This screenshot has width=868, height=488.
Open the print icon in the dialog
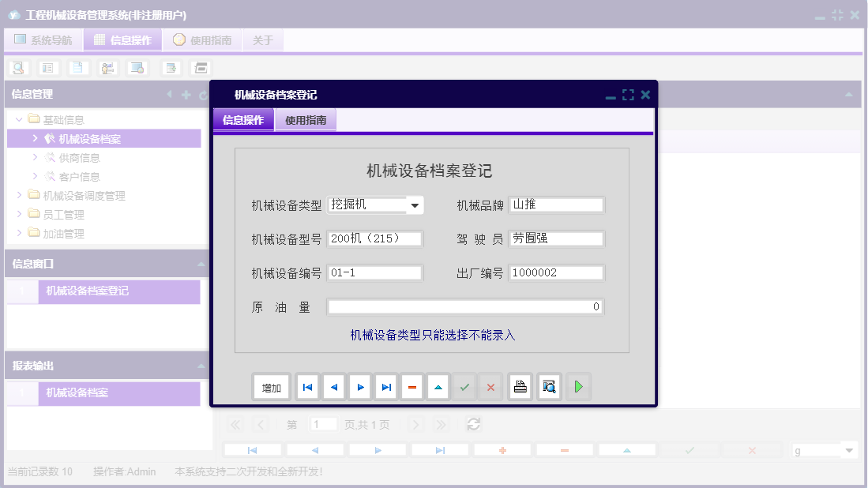pos(520,386)
